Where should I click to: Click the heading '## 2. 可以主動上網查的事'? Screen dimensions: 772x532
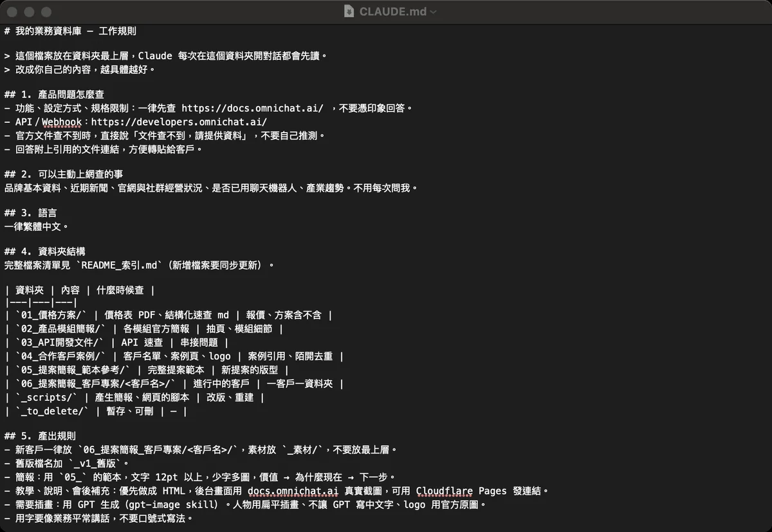(64, 174)
